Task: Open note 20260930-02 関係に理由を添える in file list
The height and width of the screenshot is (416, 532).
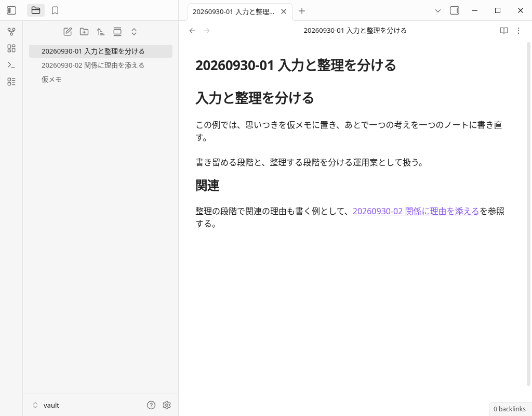Action: (x=101, y=65)
